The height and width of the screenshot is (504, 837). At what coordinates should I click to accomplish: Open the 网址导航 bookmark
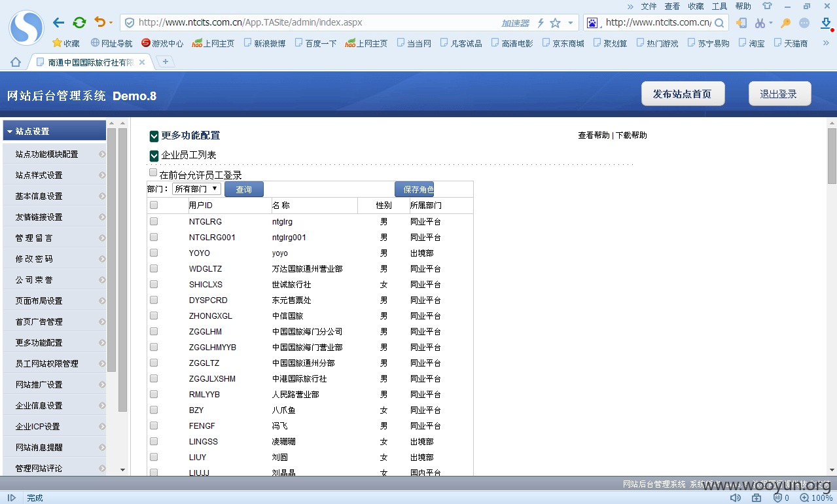[x=111, y=43]
